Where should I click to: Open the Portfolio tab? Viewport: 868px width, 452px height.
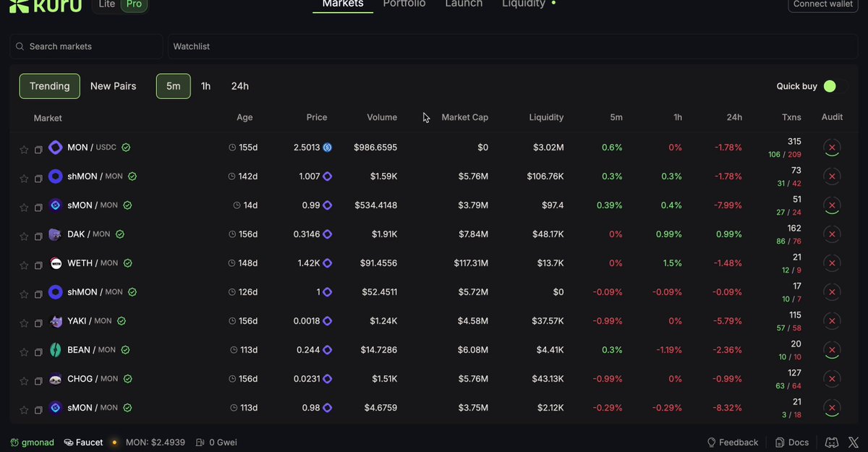click(x=404, y=4)
